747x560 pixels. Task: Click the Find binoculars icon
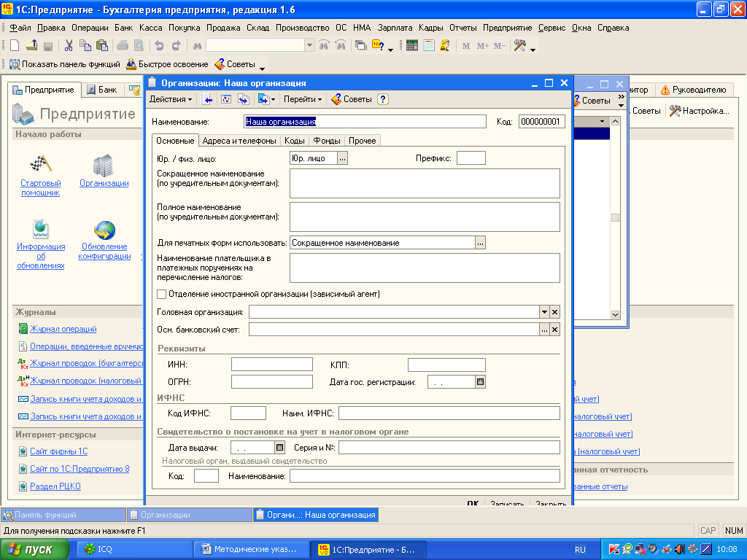pos(197,46)
